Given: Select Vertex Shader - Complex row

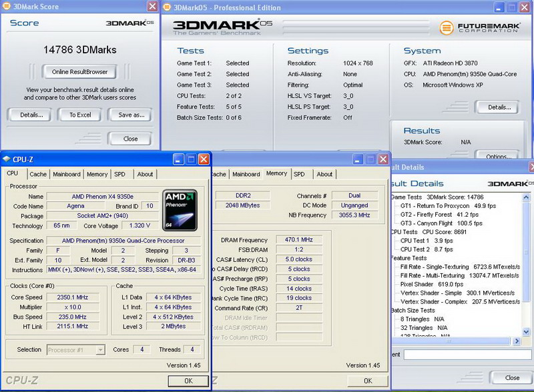Looking at the screenshot, I should click(x=460, y=302).
